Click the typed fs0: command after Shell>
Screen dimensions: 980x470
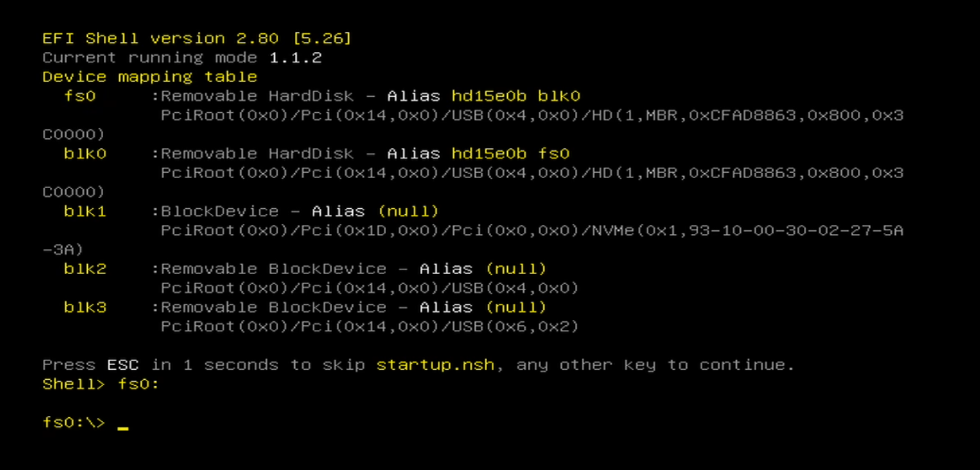[138, 384]
